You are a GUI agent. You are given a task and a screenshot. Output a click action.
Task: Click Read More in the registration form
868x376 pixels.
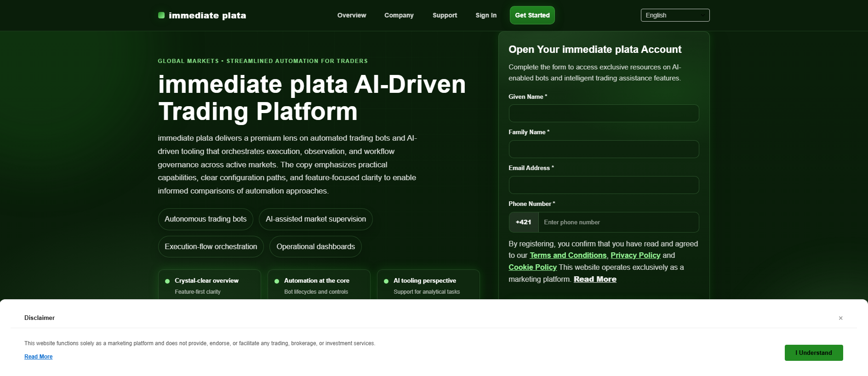point(595,279)
